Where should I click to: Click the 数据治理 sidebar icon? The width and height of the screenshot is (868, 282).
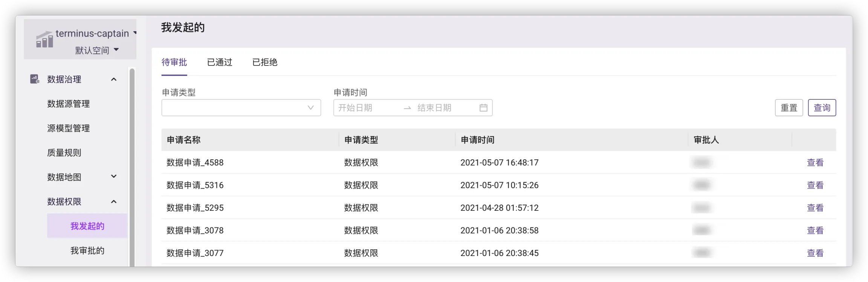point(35,79)
